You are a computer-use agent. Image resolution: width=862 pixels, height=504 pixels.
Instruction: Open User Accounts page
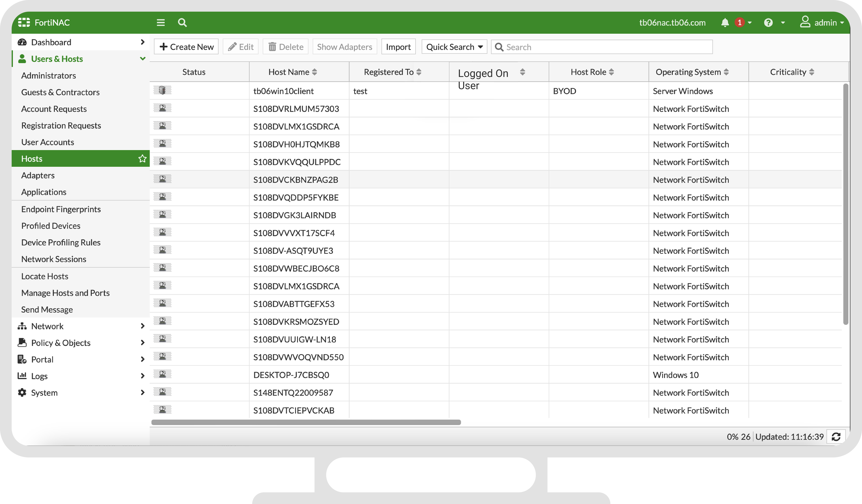(x=48, y=142)
